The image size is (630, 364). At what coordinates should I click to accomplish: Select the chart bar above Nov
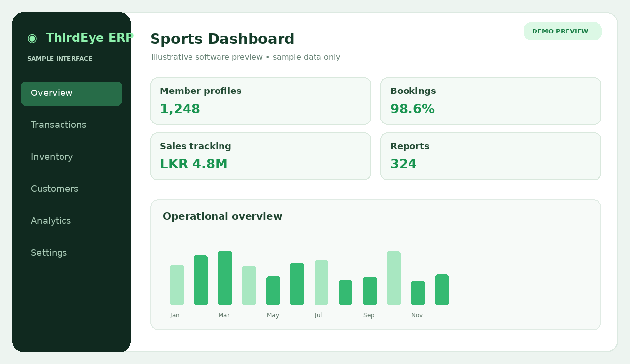tap(418, 293)
